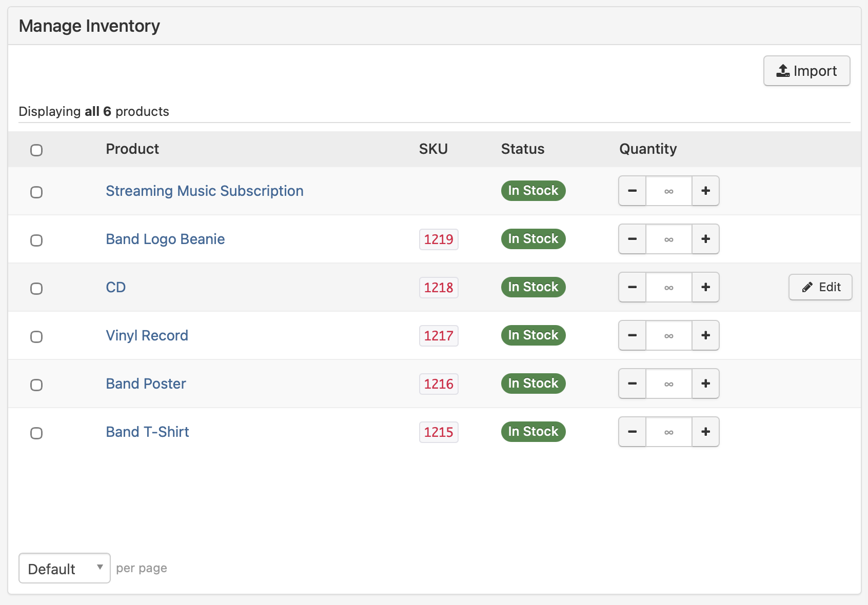The height and width of the screenshot is (605, 868).
Task: Click In Stock badge for Vinyl Record
Action: click(534, 335)
